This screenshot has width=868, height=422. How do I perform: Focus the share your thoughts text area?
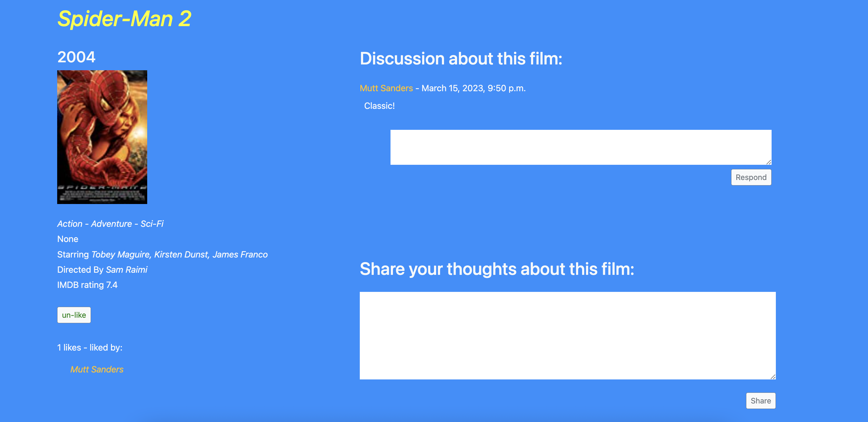[568, 335]
